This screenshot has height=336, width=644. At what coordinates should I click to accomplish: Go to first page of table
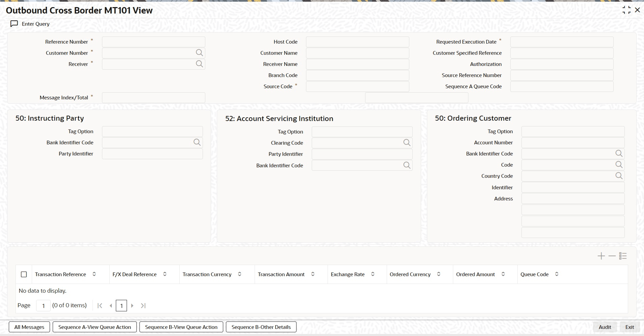[x=100, y=306]
